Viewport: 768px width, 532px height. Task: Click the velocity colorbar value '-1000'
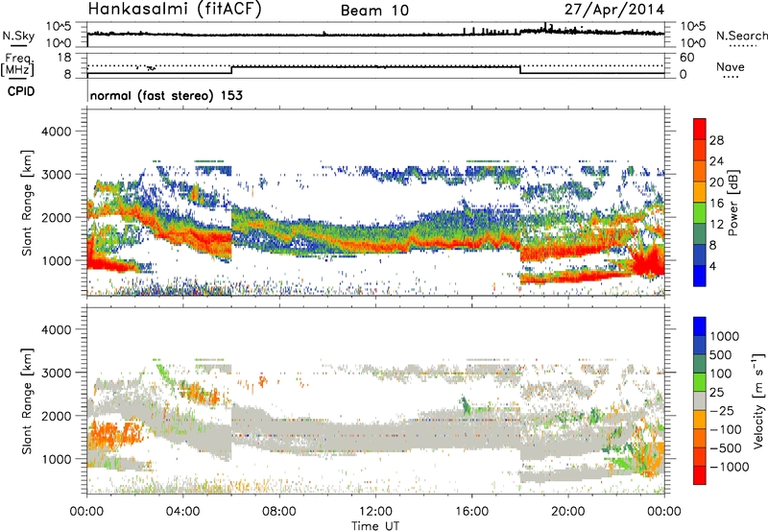[730, 467]
